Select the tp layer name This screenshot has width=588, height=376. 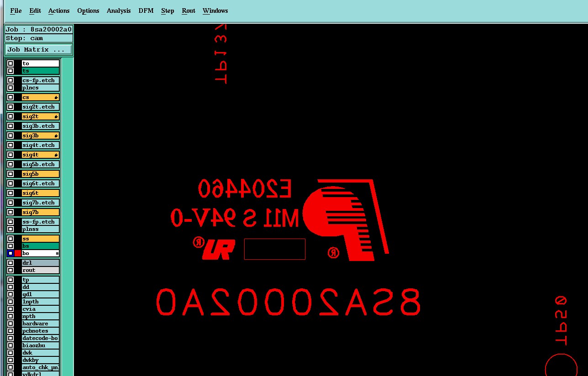41,280
